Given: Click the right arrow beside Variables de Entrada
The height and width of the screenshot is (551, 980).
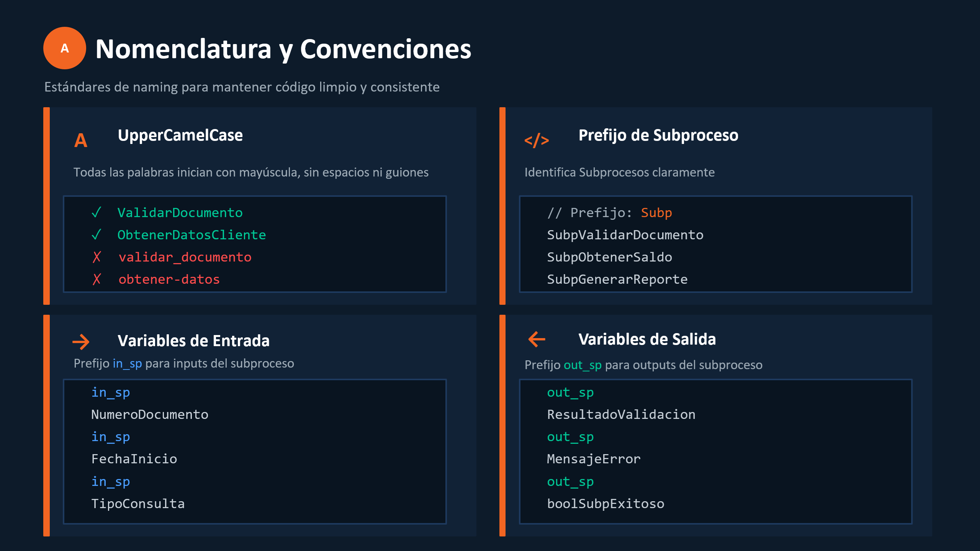Looking at the screenshot, I should coord(81,342).
